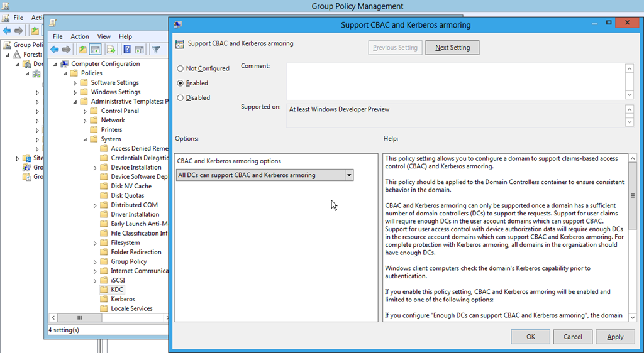The image size is (644, 353).
Task: Expand the Control Panel node
Action: tap(85, 111)
